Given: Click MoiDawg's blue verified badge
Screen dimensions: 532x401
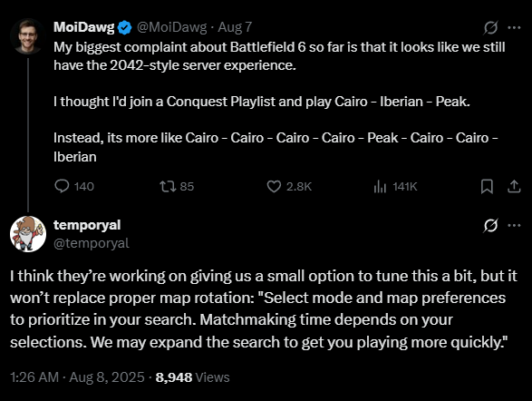Looking at the screenshot, I should coord(124,27).
